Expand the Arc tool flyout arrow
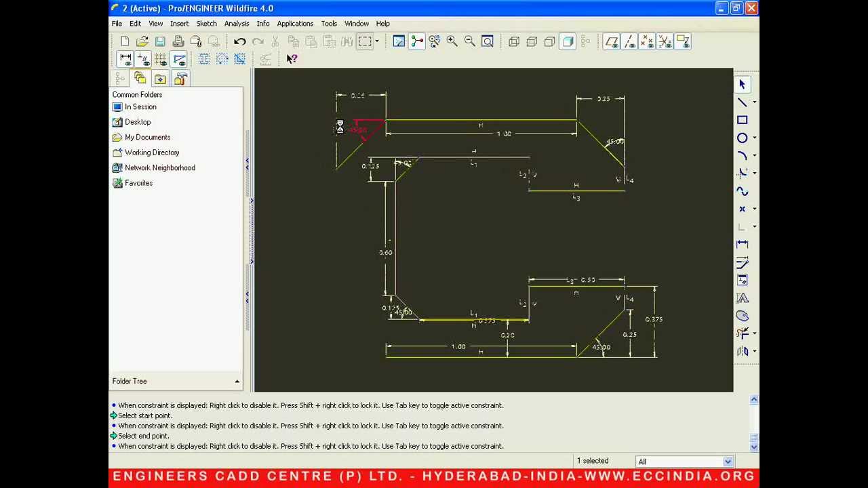868x488 pixels. point(755,155)
